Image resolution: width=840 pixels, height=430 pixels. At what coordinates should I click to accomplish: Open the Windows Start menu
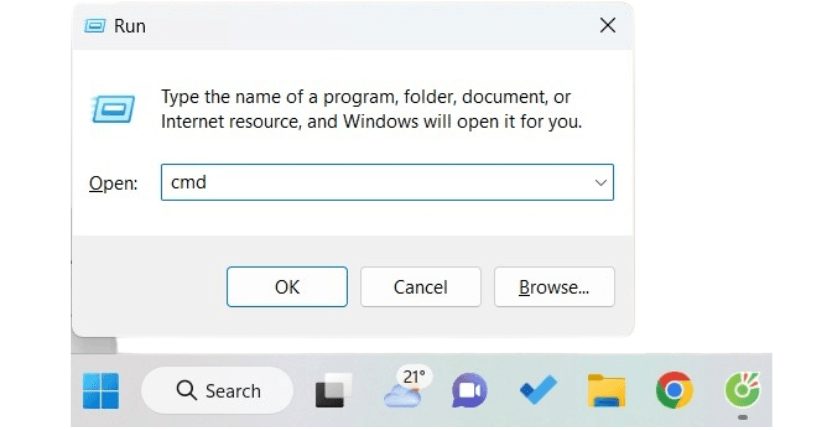(x=101, y=390)
